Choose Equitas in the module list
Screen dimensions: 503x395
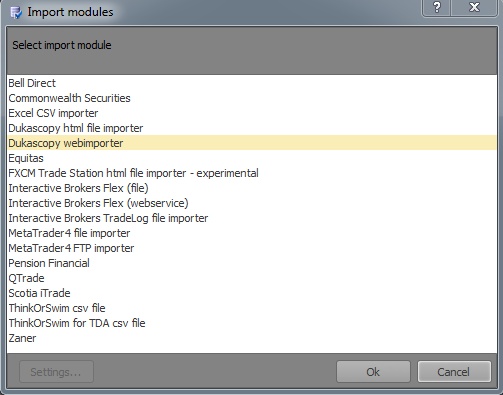pyautogui.click(x=252, y=158)
